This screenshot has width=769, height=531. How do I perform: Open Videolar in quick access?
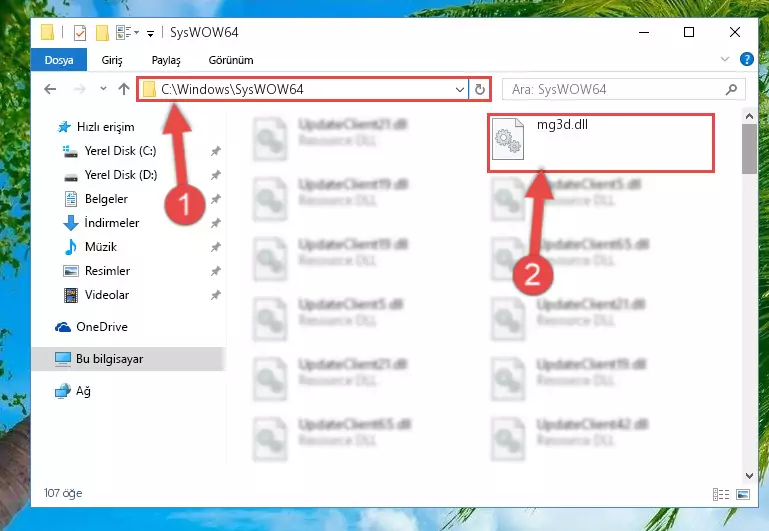coord(96,295)
